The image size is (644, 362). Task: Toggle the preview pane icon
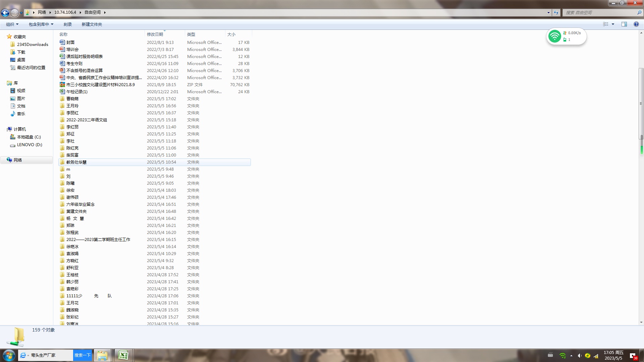(x=624, y=24)
